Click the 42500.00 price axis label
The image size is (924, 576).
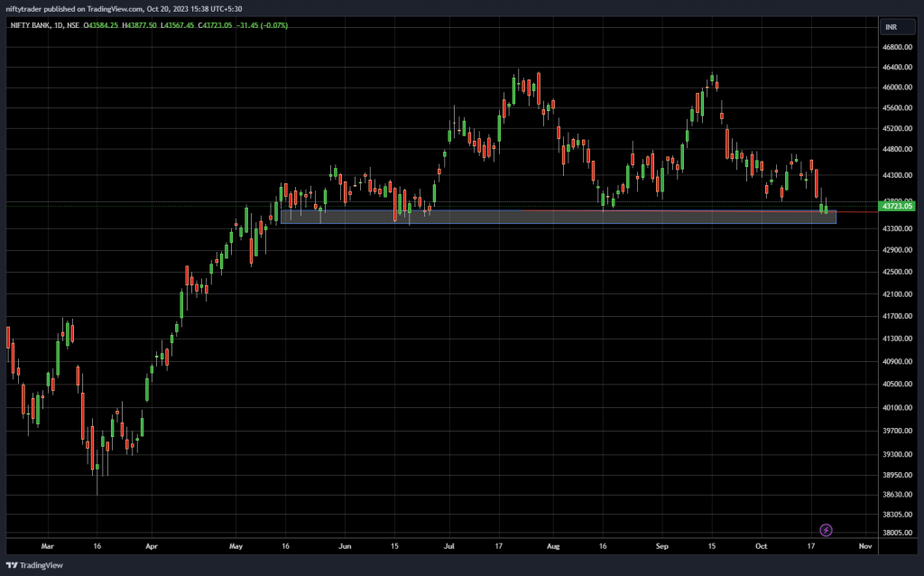tap(897, 272)
